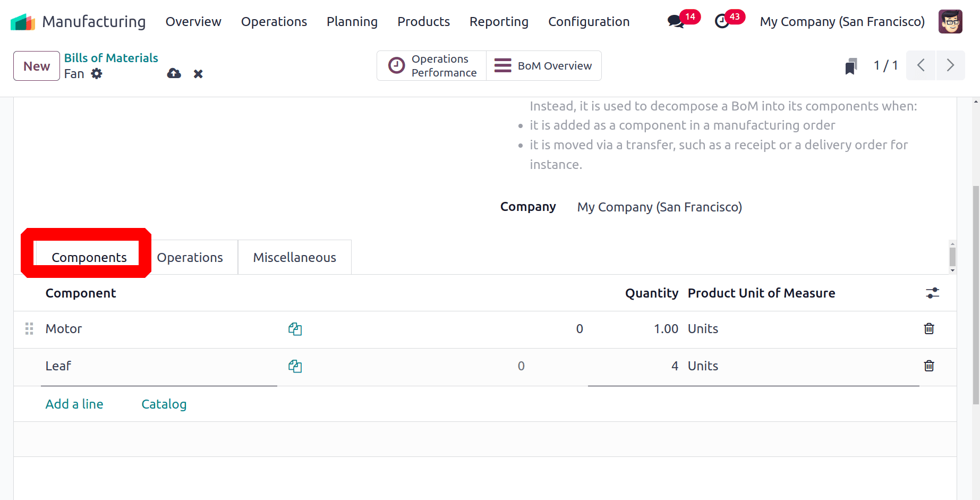Switch to the Miscellaneous tab
This screenshot has width=980, height=500.
(295, 258)
